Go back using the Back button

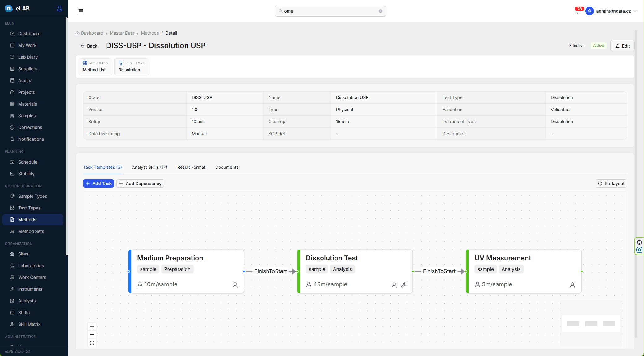coord(89,46)
